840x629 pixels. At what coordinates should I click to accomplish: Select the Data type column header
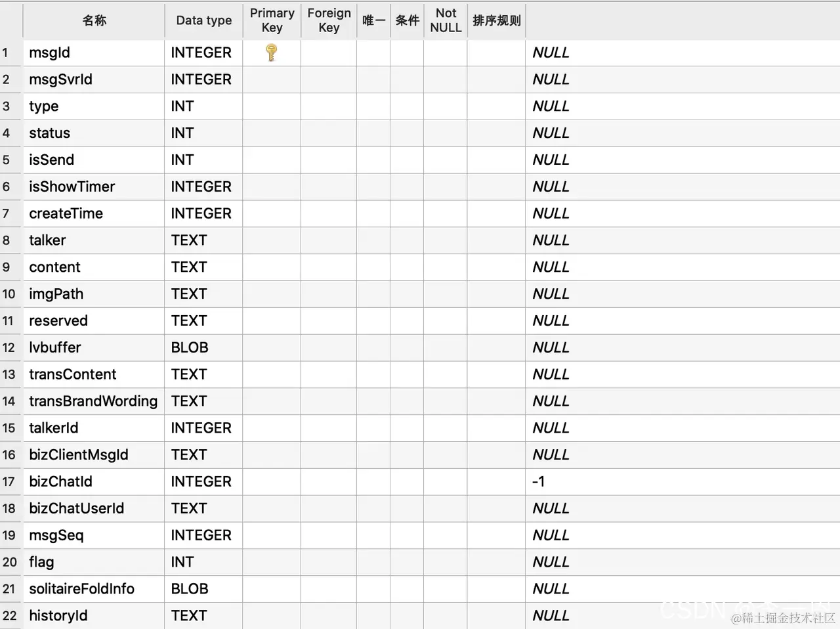[203, 20]
